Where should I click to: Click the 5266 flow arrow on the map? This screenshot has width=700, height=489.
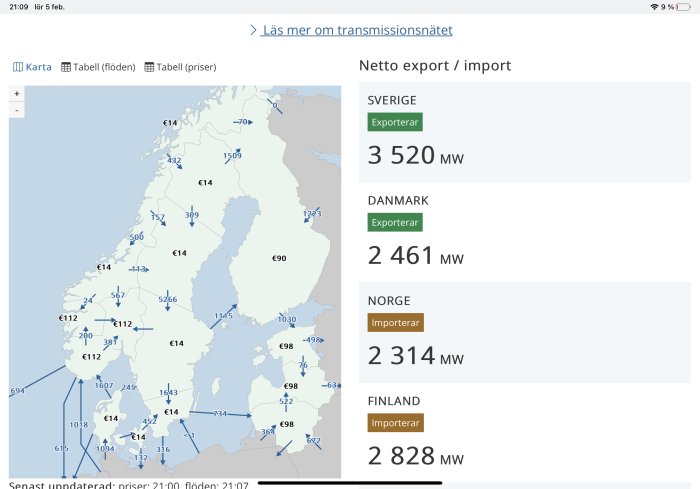point(167,300)
